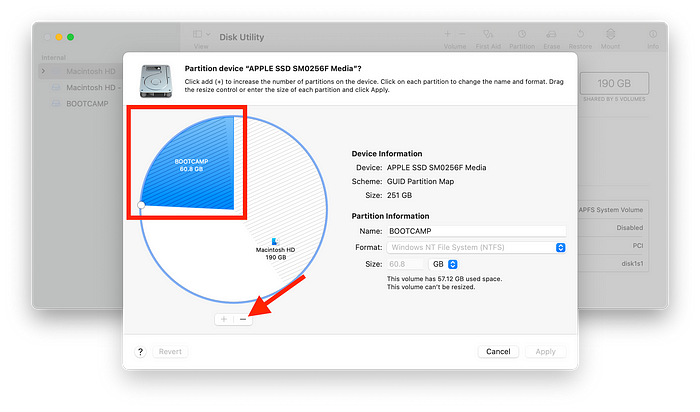Select BOOTCAMP volume in sidebar
700x412 pixels.
tap(87, 104)
